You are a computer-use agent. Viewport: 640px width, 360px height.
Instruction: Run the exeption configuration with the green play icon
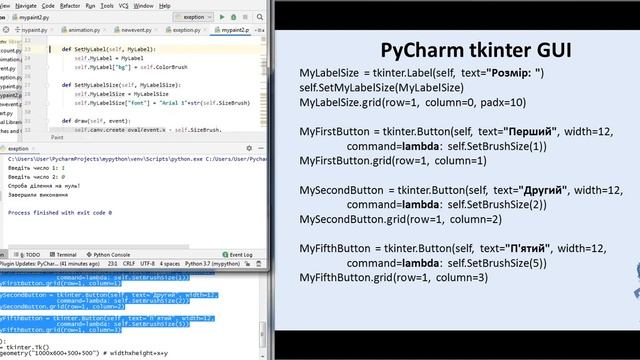pos(222,17)
